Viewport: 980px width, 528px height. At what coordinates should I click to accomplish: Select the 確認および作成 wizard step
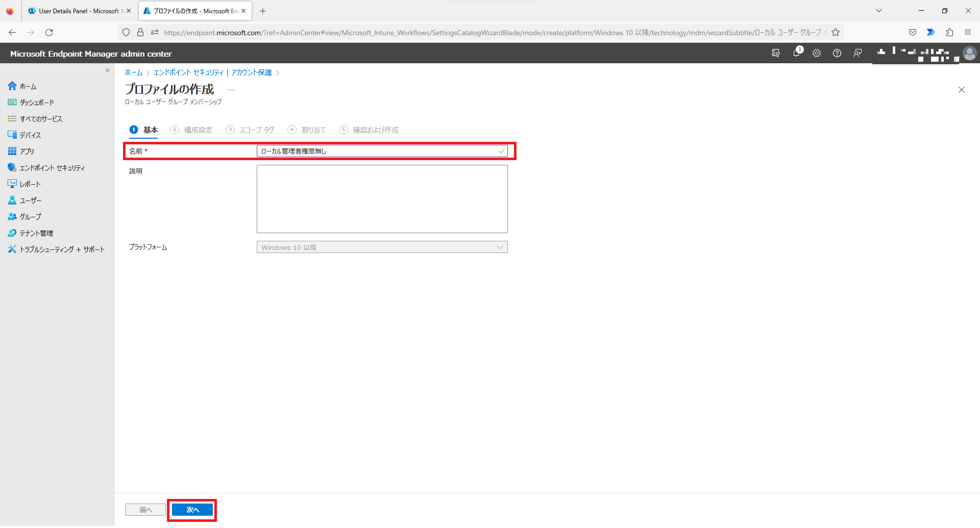coord(369,130)
